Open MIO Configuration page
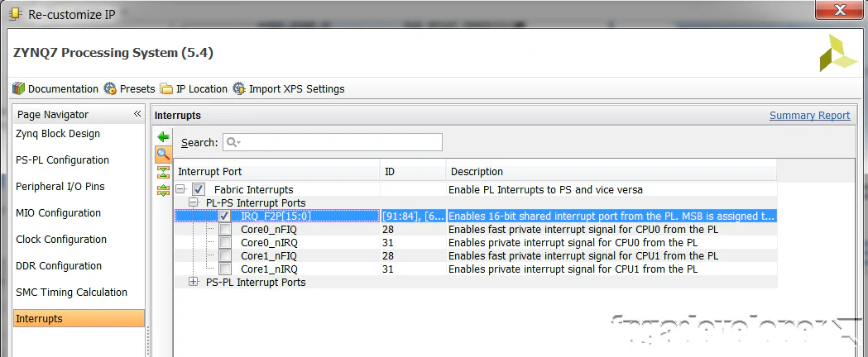Screen dimensions: 868x357 (58, 213)
